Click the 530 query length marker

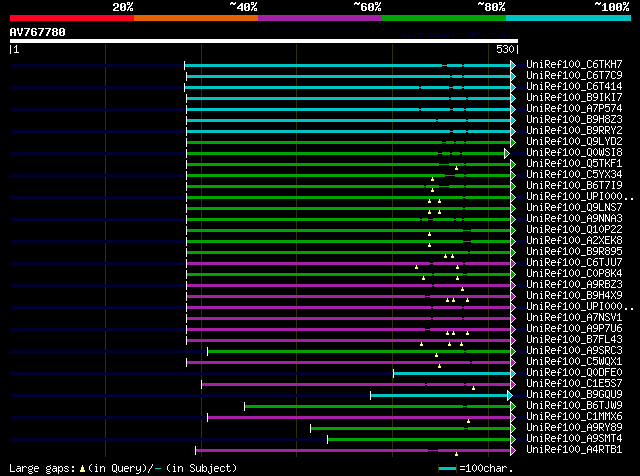coord(505,49)
